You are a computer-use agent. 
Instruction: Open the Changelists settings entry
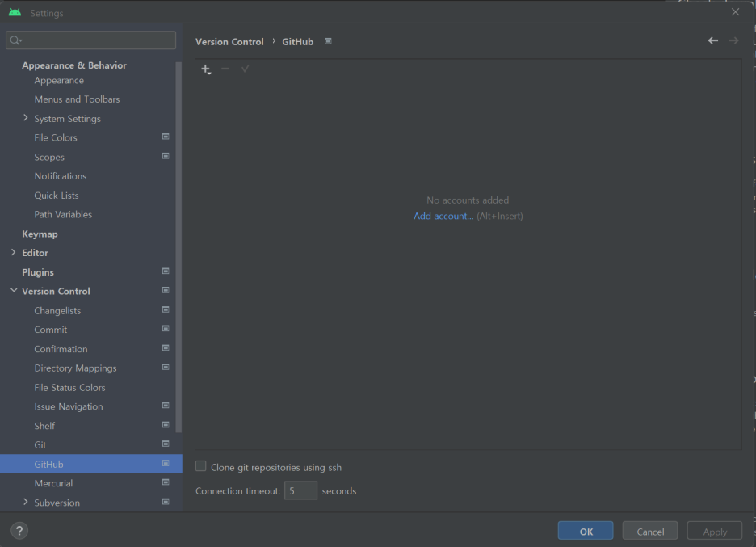[57, 311]
